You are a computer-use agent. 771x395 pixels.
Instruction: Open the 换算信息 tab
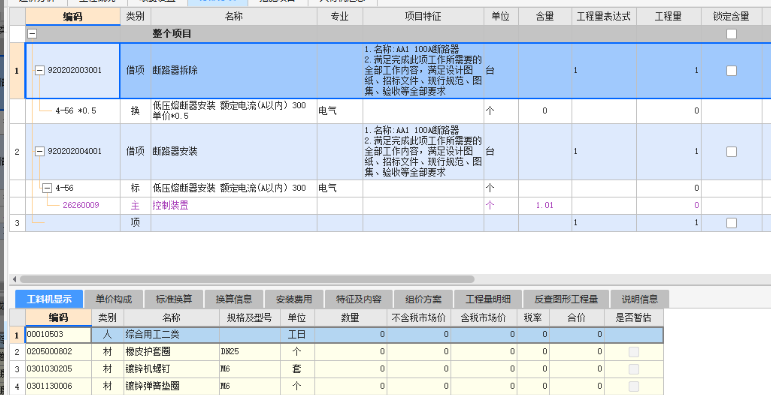(x=234, y=299)
